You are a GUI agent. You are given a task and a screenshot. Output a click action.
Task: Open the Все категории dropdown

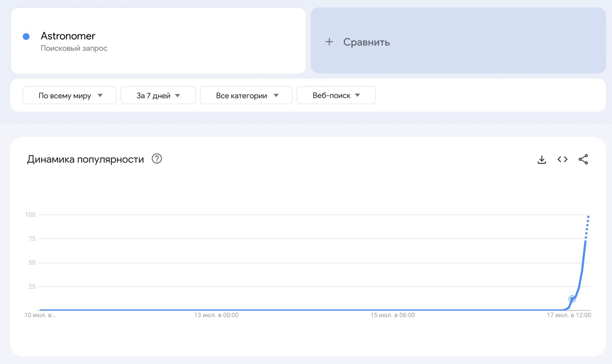point(246,96)
